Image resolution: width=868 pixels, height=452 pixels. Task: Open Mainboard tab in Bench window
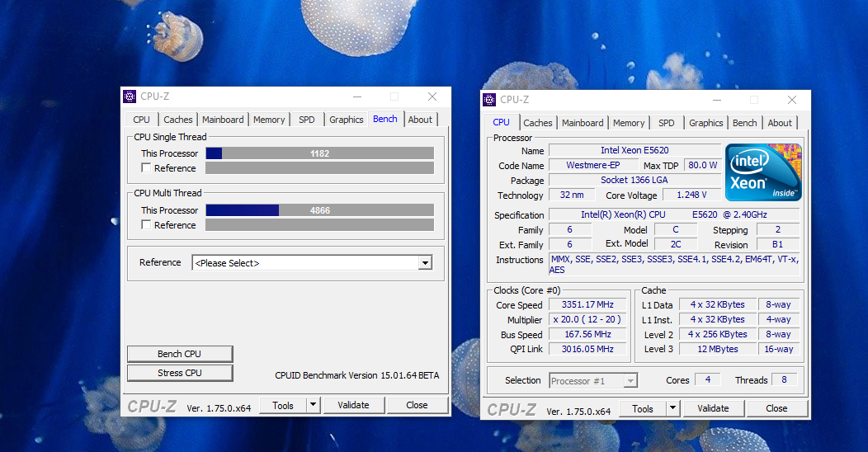point(223,120)
